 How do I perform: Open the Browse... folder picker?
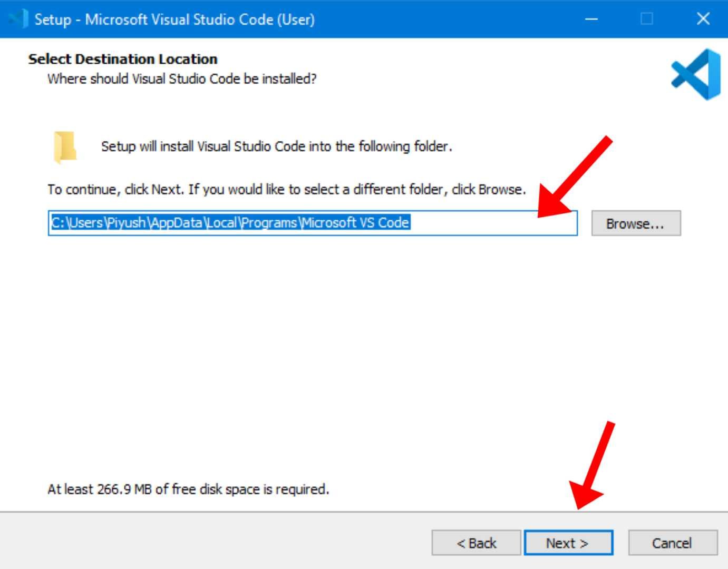[636, 223]
